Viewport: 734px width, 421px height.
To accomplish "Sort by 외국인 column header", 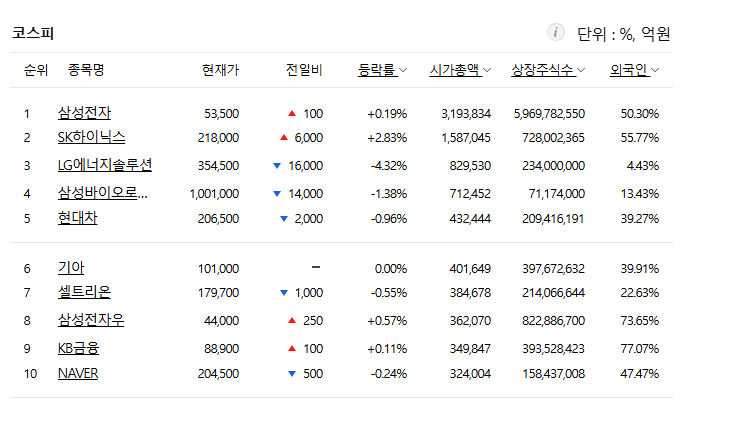I will [x=634, y=70].
